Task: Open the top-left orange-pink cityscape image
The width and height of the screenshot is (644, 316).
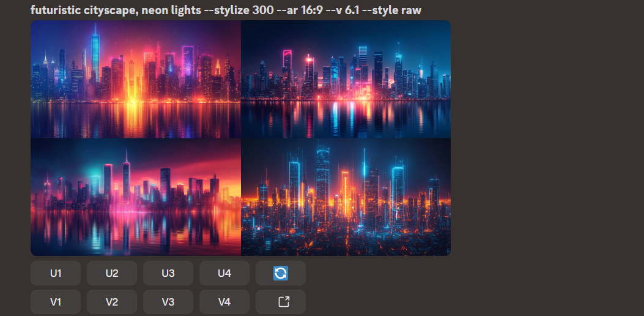Action: coord(136,79)
